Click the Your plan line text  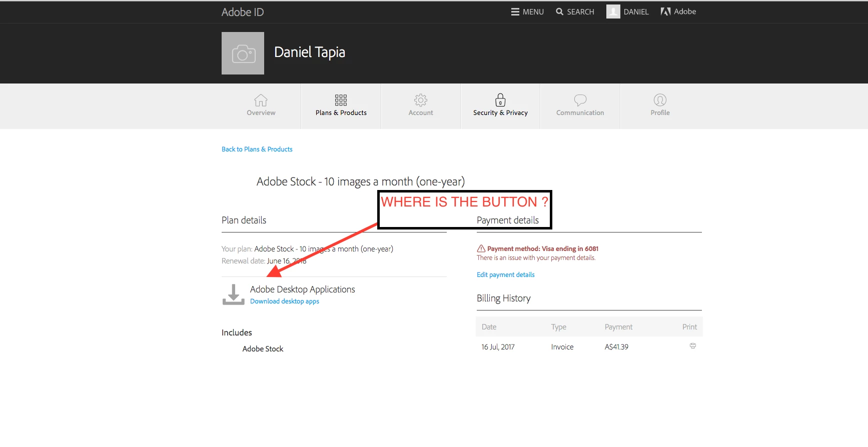(307, 248)
